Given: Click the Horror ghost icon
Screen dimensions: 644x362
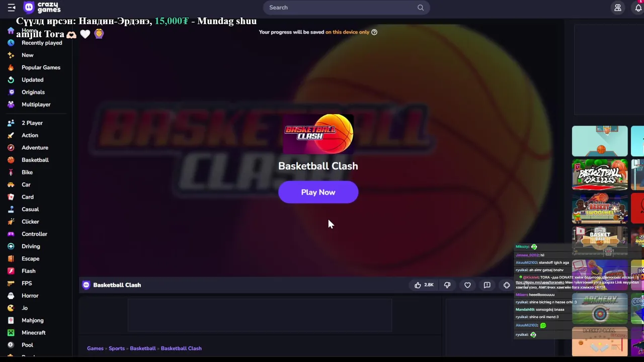Looking at the screenshot, I should [11, 296].
